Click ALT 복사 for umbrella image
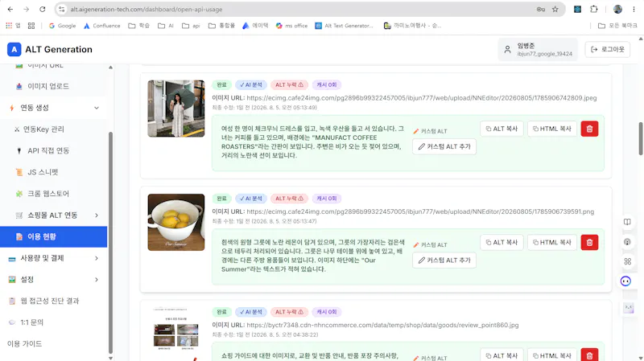The height and width of the screenshot is (361, 644). coord(502,129)
